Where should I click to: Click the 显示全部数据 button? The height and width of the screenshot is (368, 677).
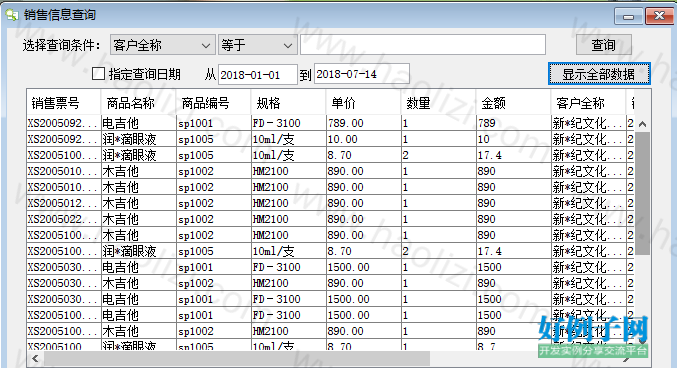pos(599,74)
